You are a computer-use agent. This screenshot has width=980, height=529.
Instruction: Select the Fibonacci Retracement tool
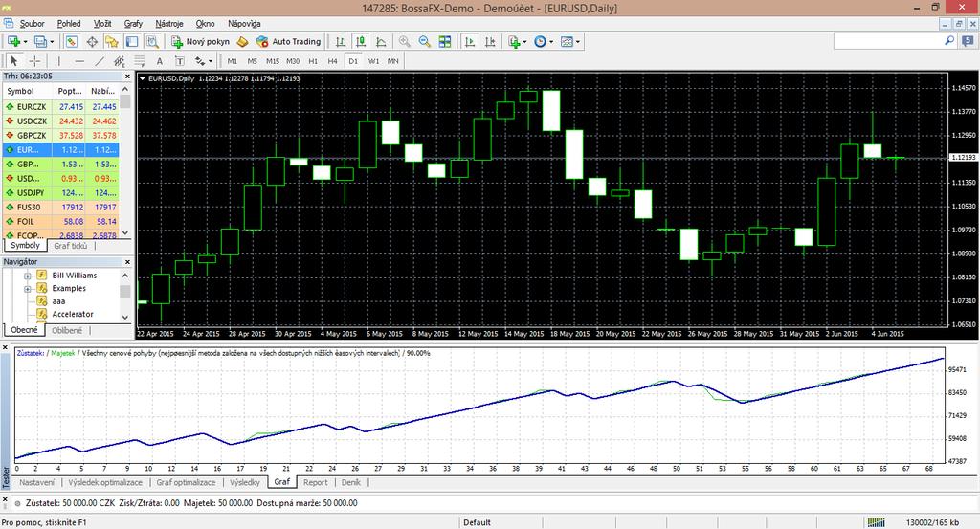(x=140, y=60)
